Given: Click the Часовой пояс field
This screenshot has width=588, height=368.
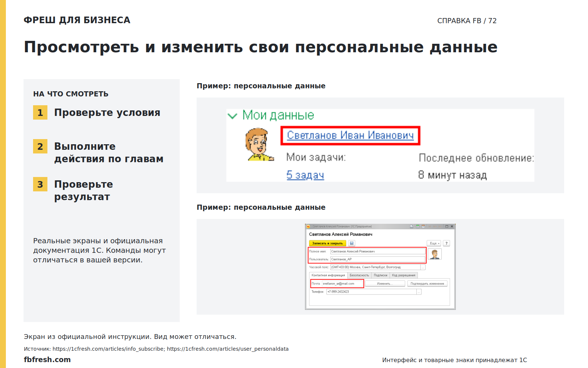Looking at the screenshot, I should (376, 267).
